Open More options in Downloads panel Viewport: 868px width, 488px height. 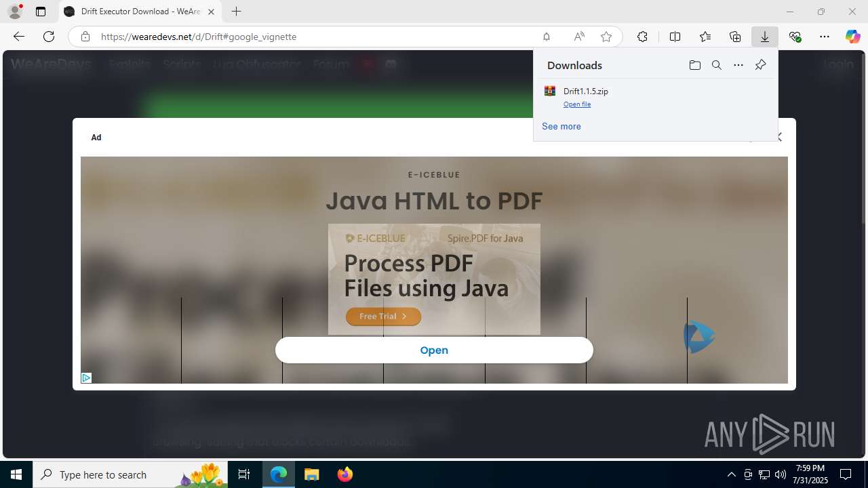738,65
